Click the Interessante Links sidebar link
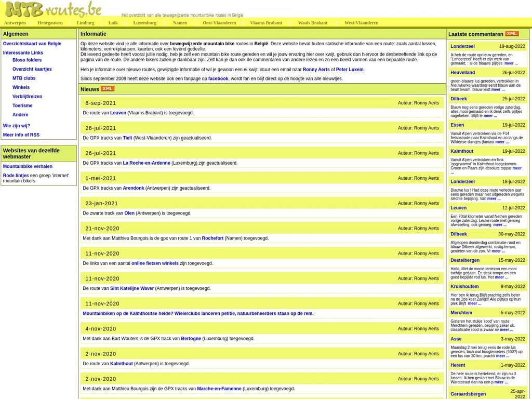The image size is (532, 399). coord(23,52)
